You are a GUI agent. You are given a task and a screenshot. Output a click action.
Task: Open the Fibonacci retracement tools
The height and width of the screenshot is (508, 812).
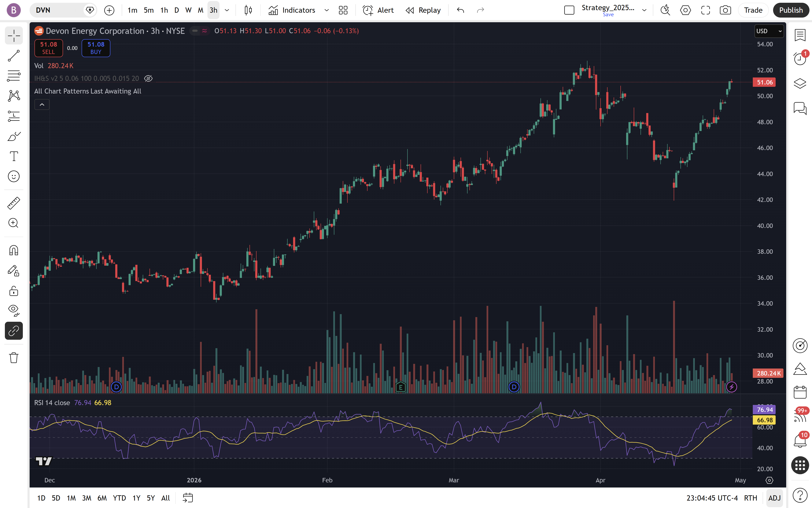point(14,76)
